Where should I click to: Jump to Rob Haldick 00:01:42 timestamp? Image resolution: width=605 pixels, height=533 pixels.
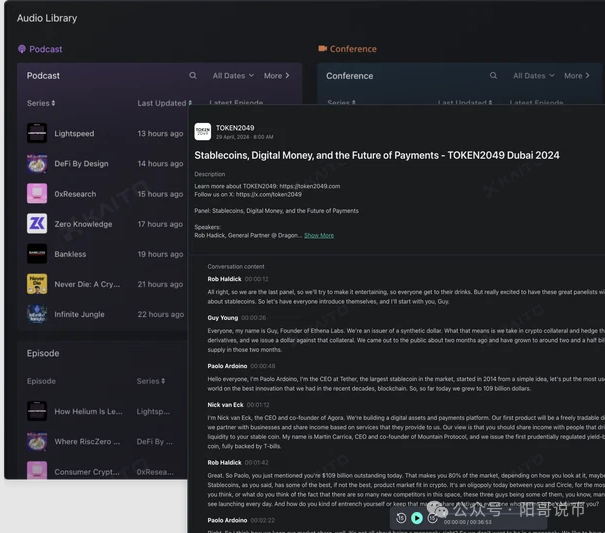pyautogui.click(x=257, y=462)
